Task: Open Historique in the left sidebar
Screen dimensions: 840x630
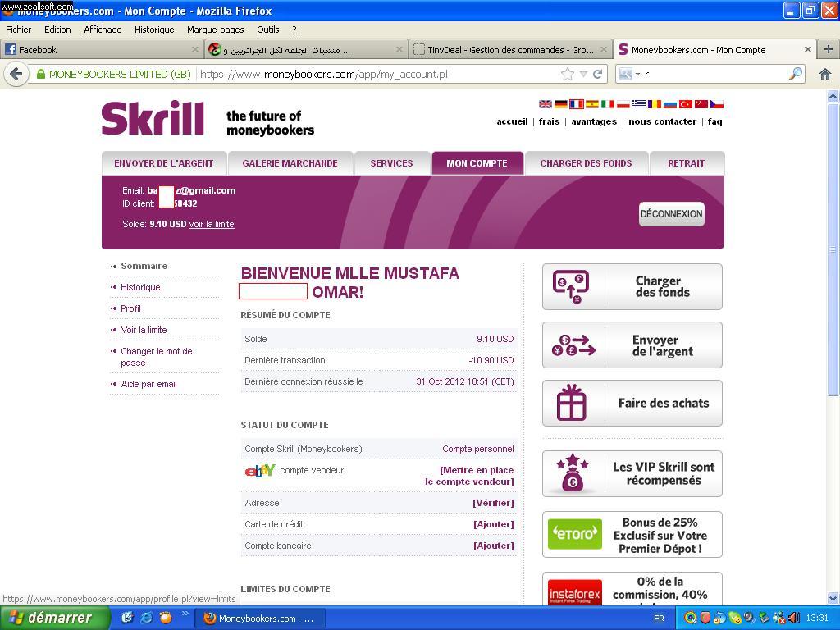Action: 140,287
